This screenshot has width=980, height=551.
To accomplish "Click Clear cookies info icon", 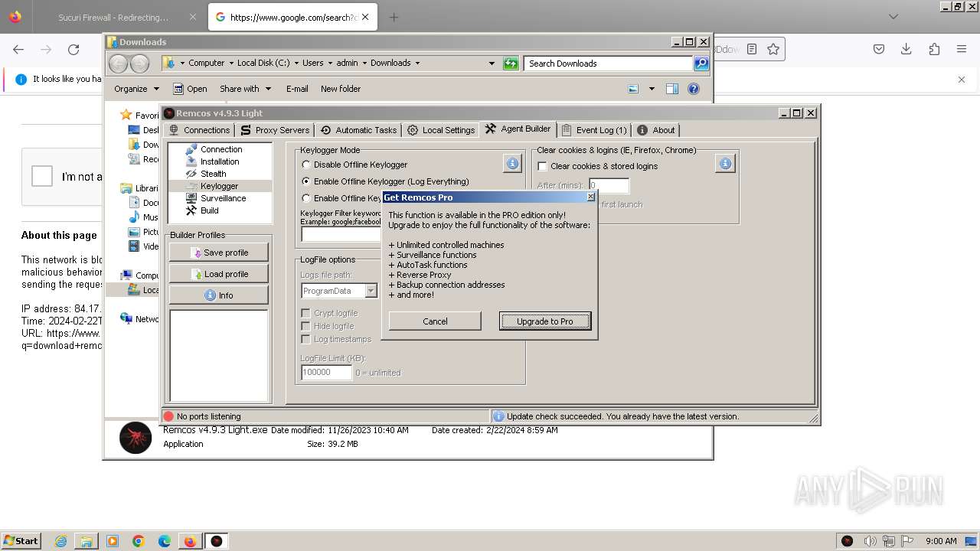I will pos(725,163).
